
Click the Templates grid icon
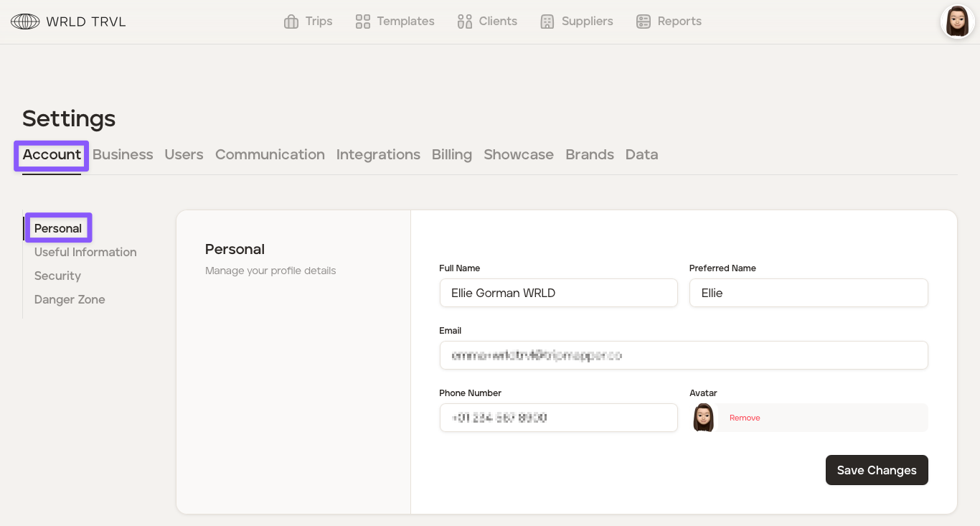pos(362,22)
